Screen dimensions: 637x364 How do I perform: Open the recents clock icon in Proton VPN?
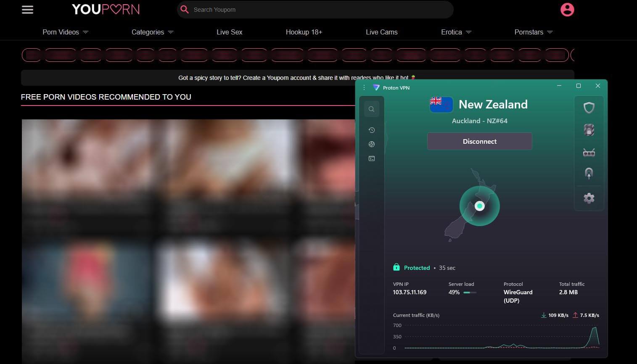[371, 130]
